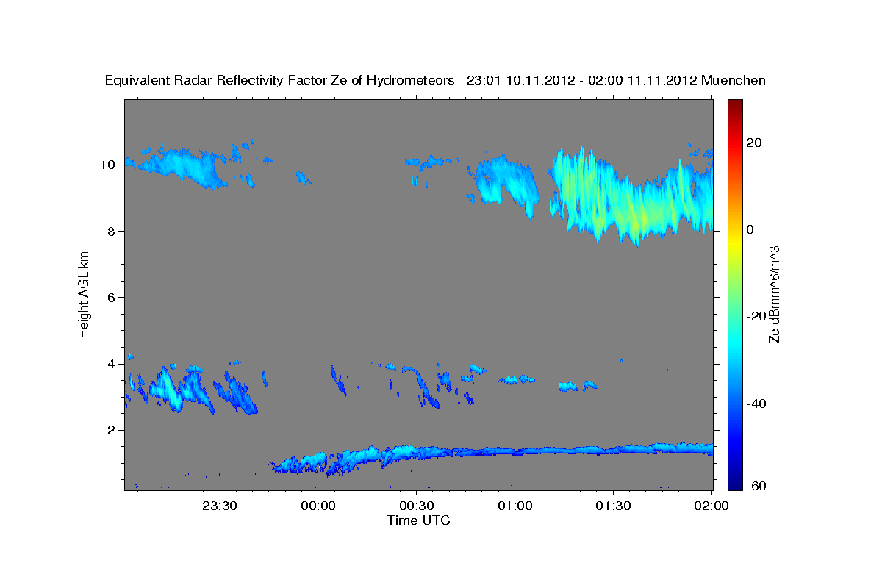
Task: Click the height tick label '10'
Action: pos(110,165)
